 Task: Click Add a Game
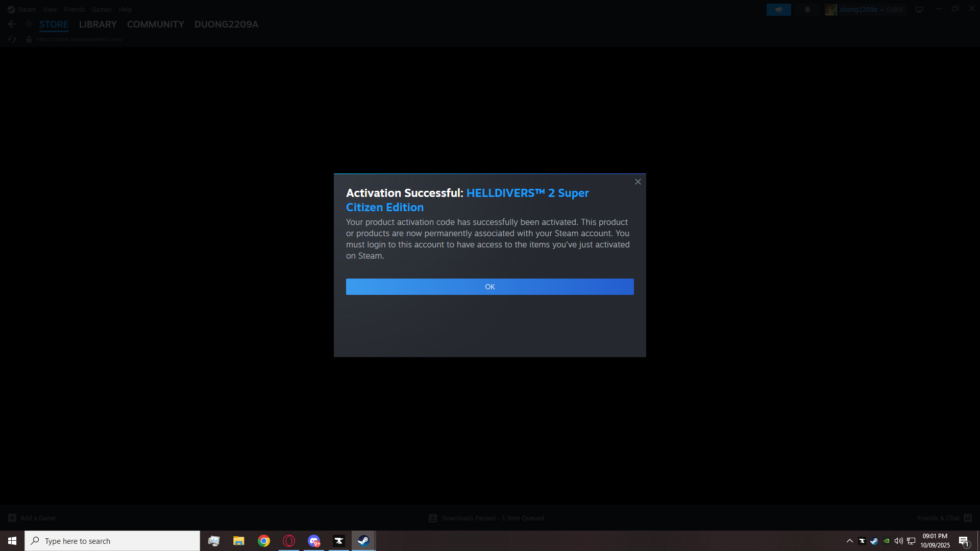32,518
